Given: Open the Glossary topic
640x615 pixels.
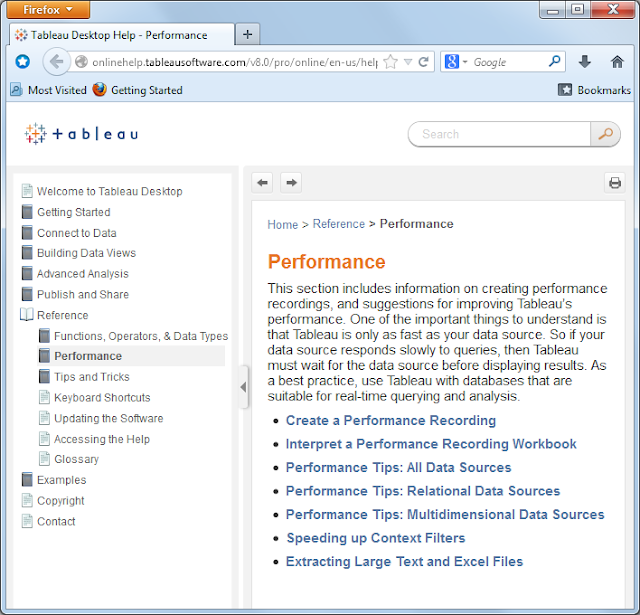Looking at the screenshot, I should coord(76,459).
